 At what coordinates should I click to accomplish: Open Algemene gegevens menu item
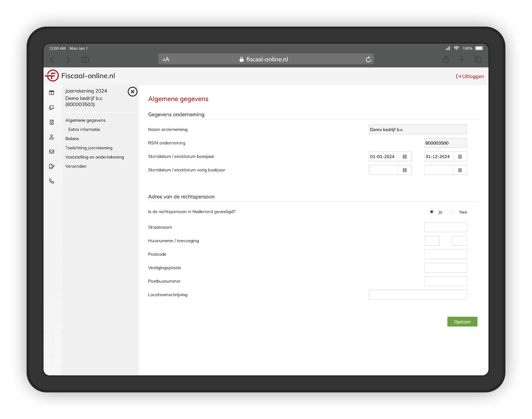(x=85, y=120)
